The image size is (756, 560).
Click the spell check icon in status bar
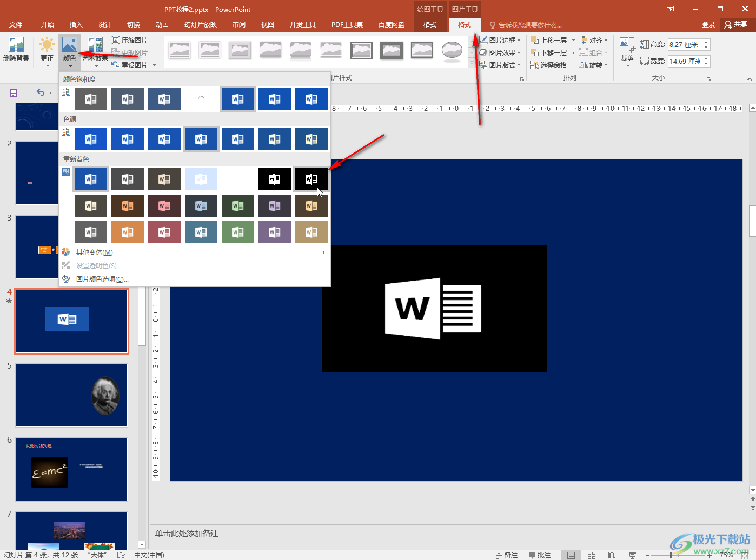pos(121,555)
